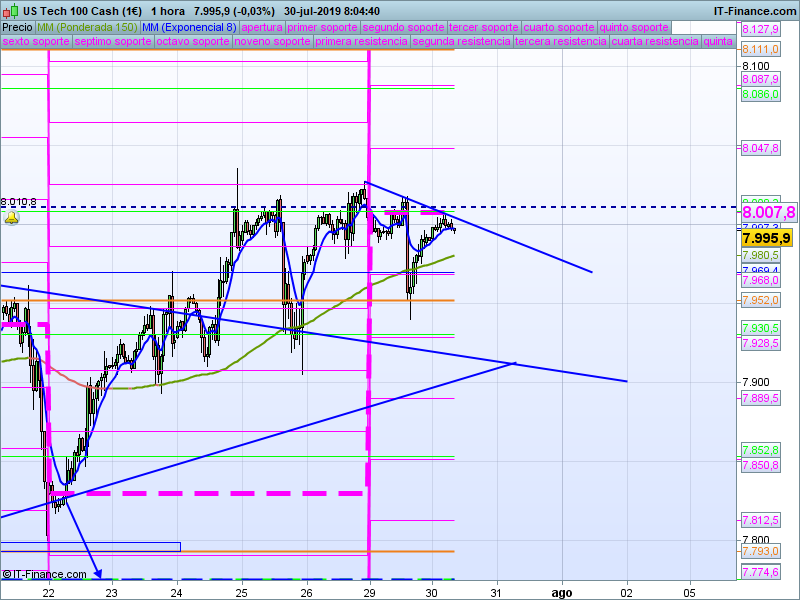Open the MM (Ponderada 150) indicator label
Screen dimensions: 800x600
[87, 27]
